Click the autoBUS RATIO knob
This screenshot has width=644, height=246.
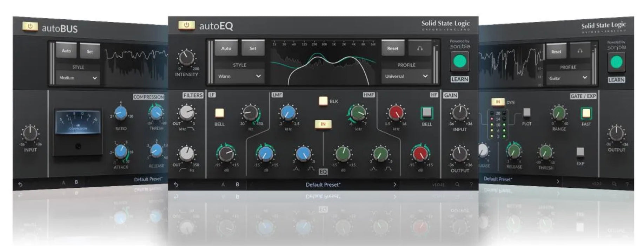[x=121, y=113]
